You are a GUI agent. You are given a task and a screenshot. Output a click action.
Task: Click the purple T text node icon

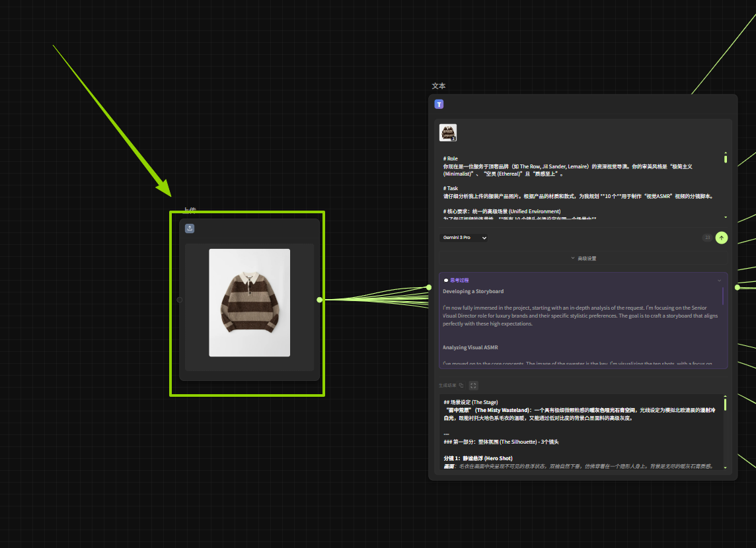coord(439,104)
